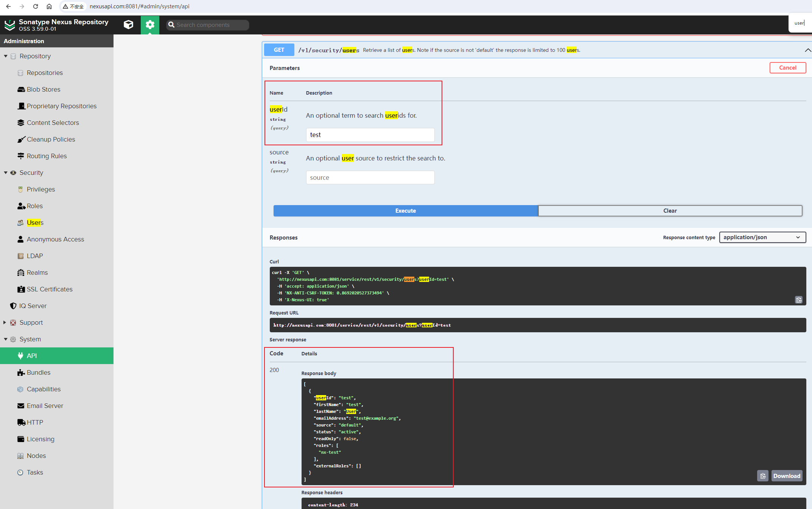Collapse the GET /v1/security/users operation
This screenshot has height=509, width=812.
click(x=807, y=50)
